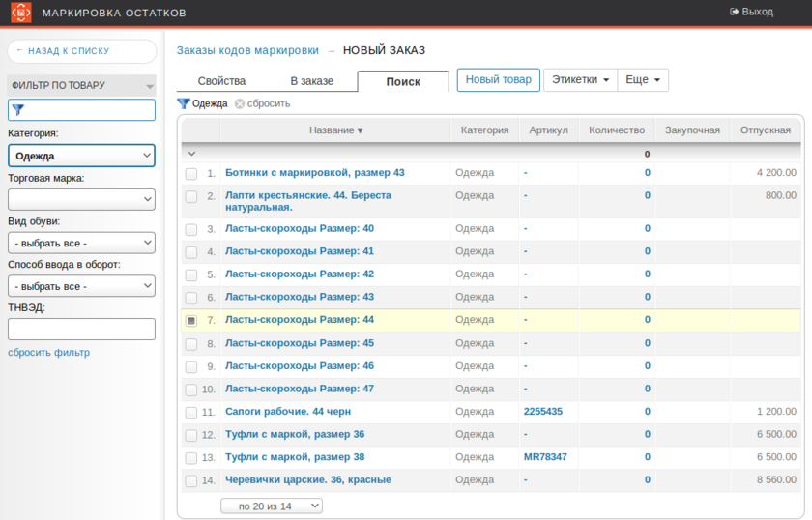
Task: Open the Этикетки menu
Action: [x=580, y=79]
